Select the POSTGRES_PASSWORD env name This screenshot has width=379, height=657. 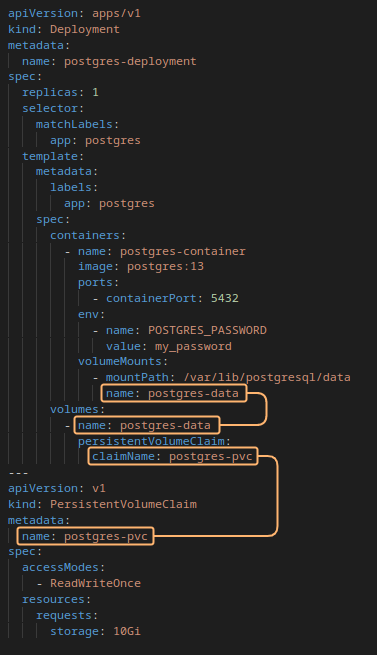coord(207,330)
